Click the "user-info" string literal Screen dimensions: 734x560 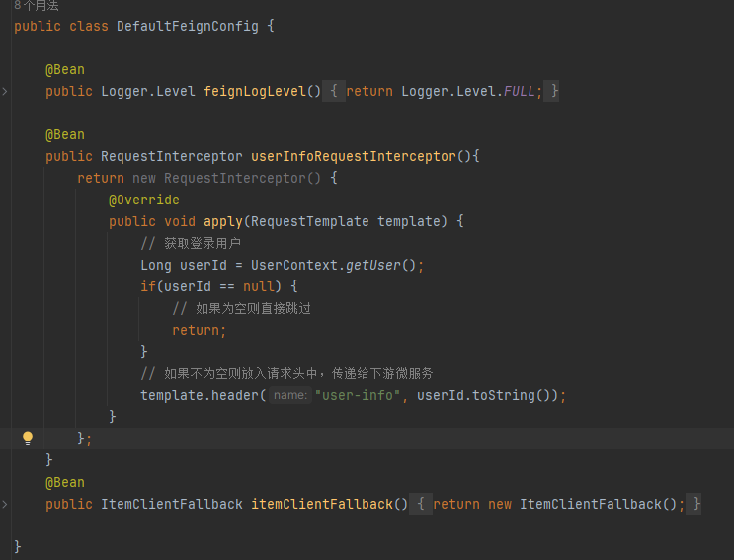358,396
